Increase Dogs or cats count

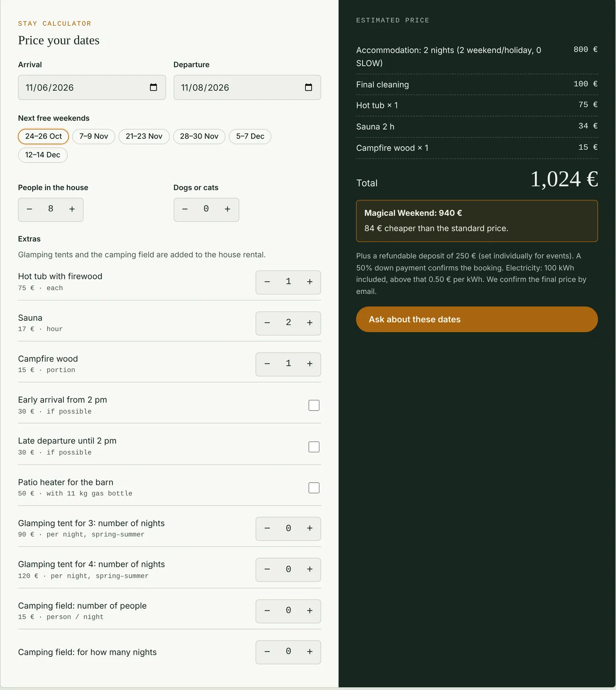click(227, 209)
